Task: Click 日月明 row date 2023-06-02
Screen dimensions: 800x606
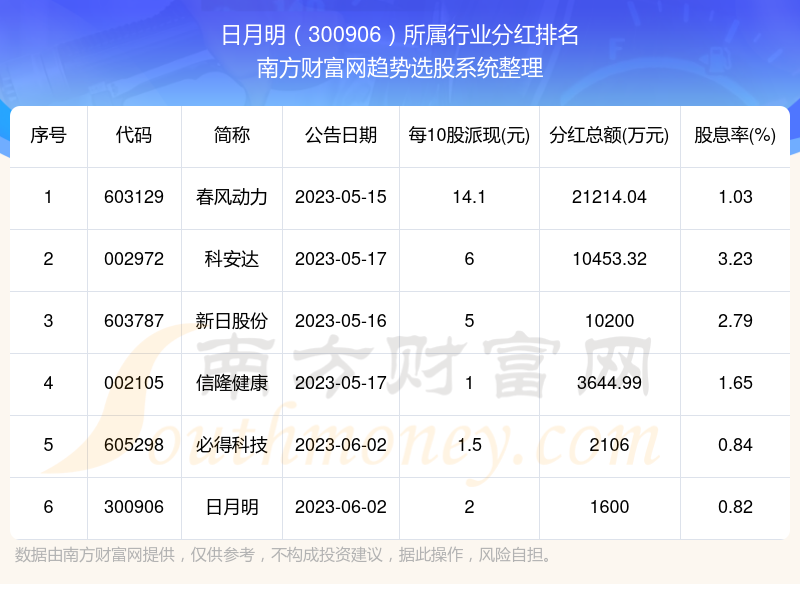Action: pos(341,507)
